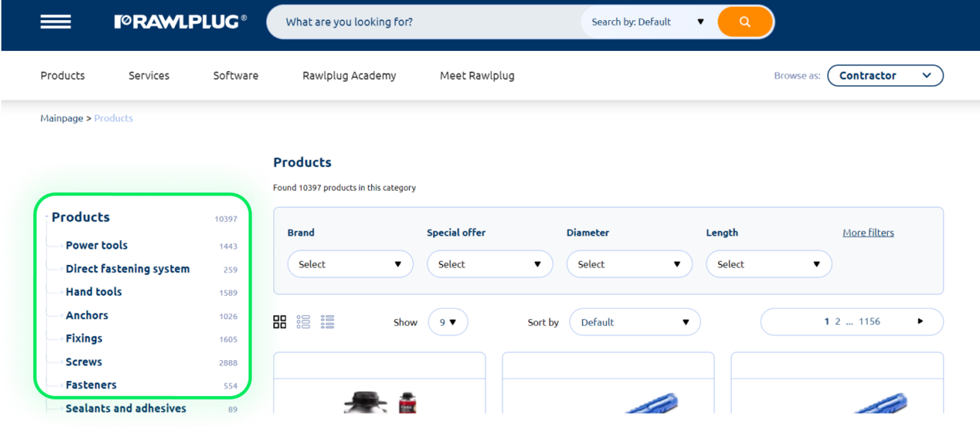Image resolution: width=980 pixels, height=432 pixels.
Task: Click the More filters link
Action: (x=868, y=233)
